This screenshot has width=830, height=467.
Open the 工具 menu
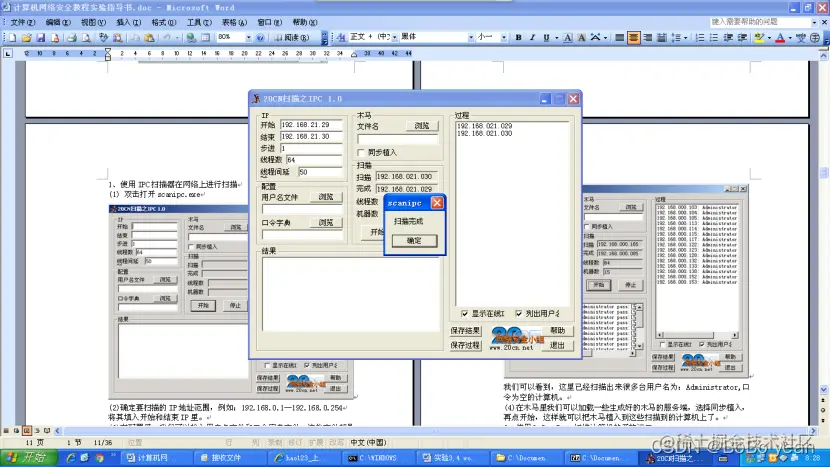pyautogui.click(x=199, y=22)
